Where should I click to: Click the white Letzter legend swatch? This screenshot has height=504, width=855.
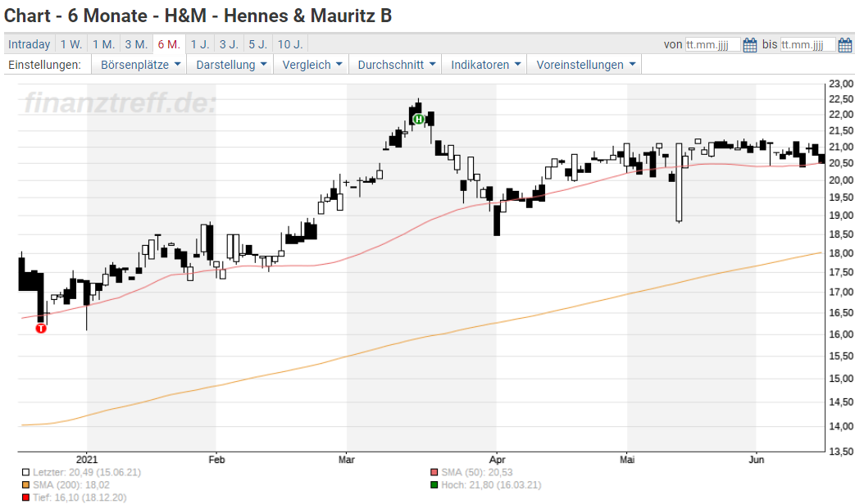(x=25, y=472)
